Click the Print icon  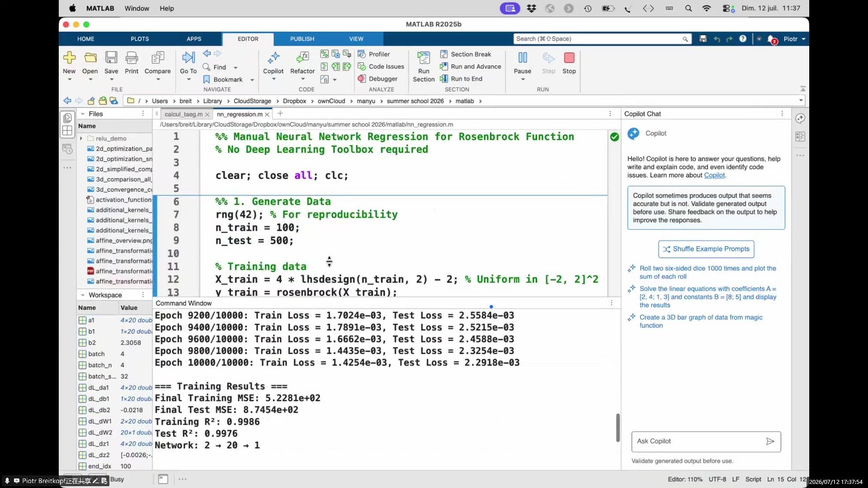[x=132, y=57]
